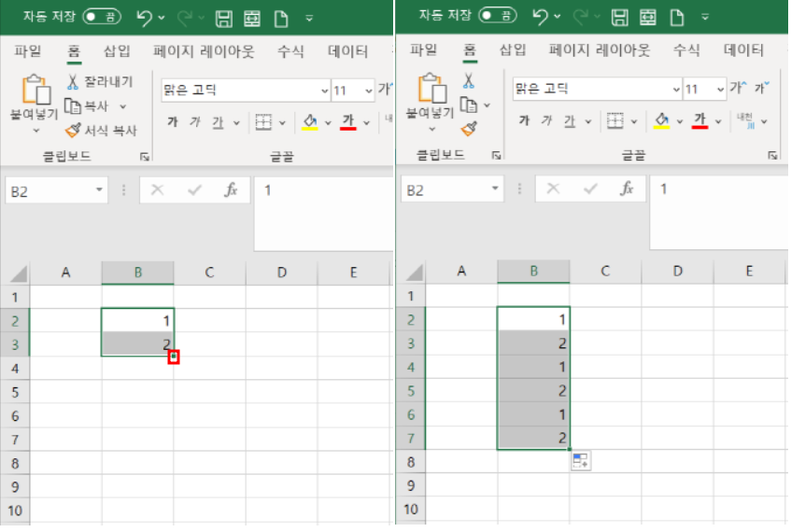The height and width of the screenshot is (532, 791).
Task: Expand 내천 phonetic dropdown in right window
Action: pos(765,121)
